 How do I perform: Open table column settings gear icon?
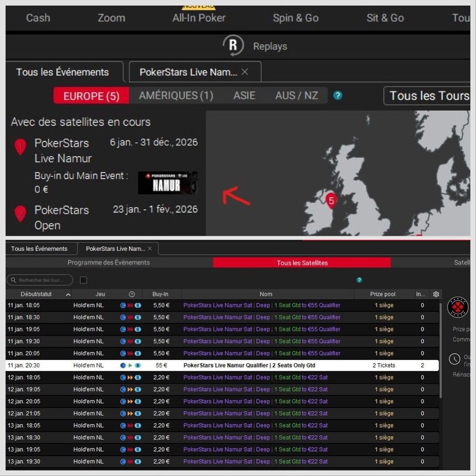[436, 294]
